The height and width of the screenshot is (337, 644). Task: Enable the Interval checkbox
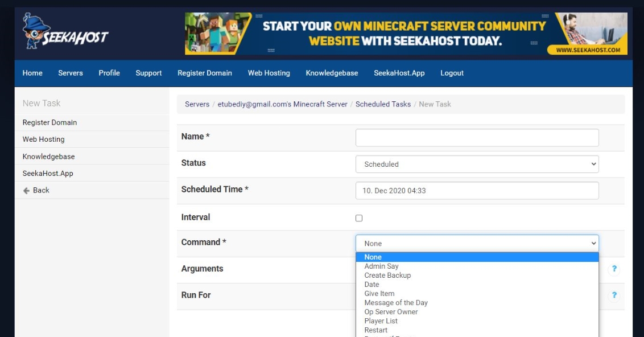pyautogui.click(x=359, y=218)
